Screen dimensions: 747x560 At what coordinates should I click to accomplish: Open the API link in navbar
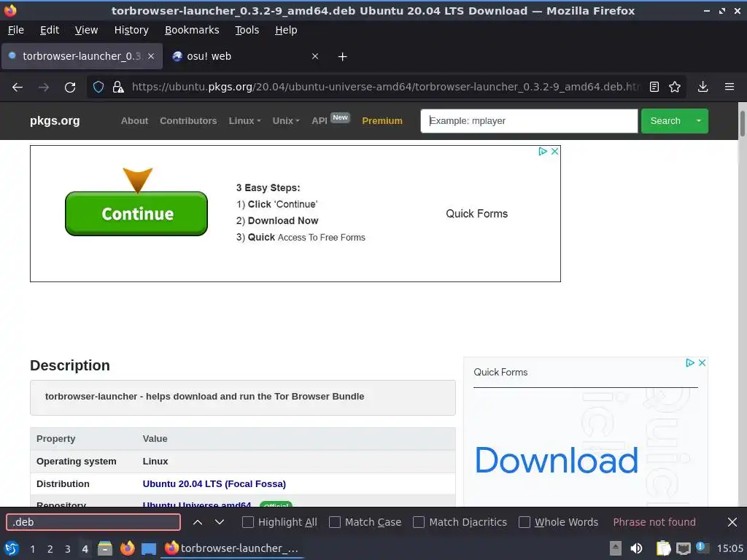tap(320, 121)
